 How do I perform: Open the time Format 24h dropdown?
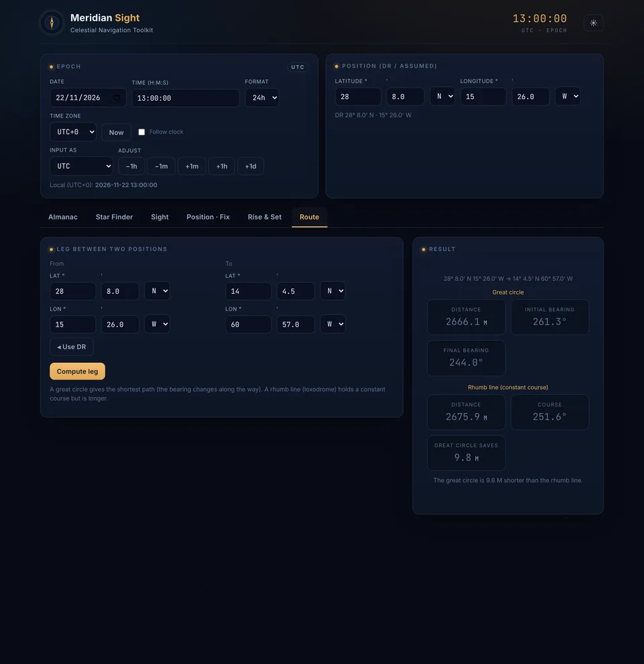point(262,97)
